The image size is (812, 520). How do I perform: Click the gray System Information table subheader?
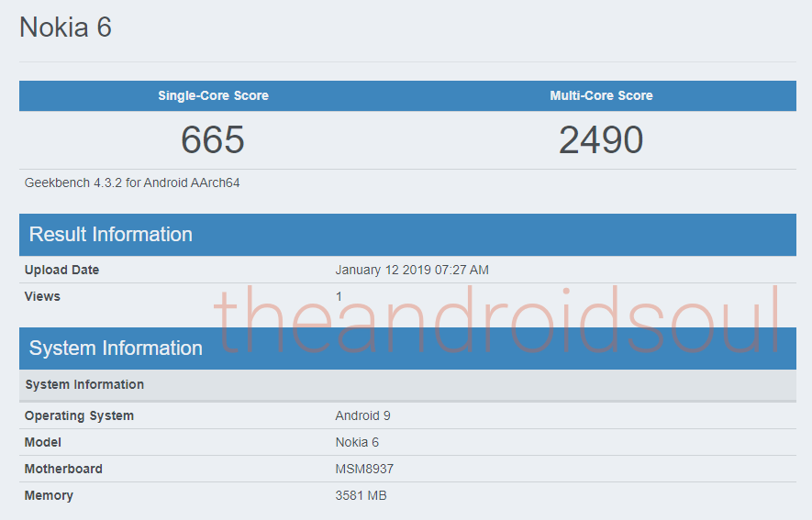tap(407, 385)
